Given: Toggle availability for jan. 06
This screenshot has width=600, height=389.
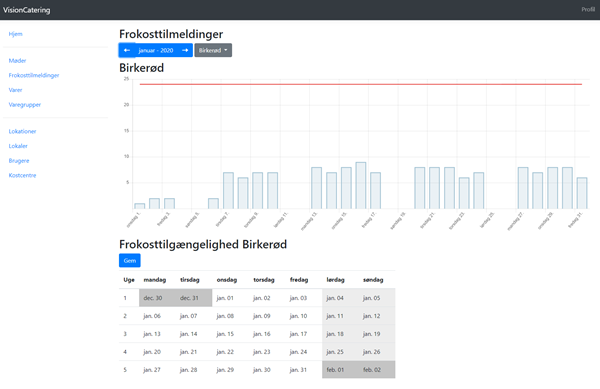Looking at the screenshot, I should point(157,316).
